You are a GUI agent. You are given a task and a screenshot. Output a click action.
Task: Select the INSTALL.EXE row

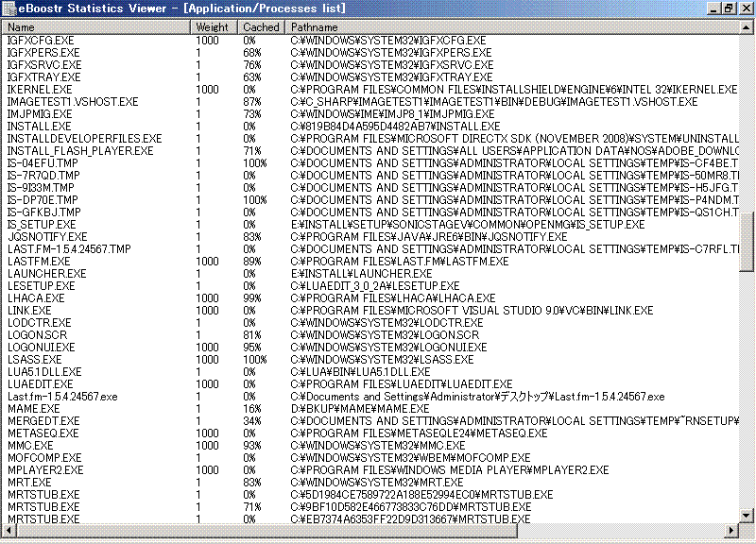tap(370, 127)
